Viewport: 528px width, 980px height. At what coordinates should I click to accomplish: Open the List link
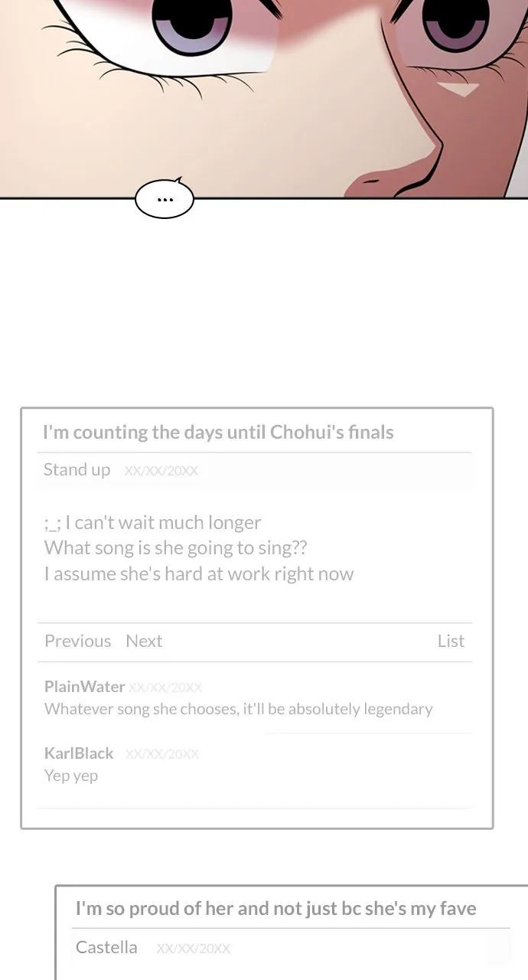coord(451,641)
